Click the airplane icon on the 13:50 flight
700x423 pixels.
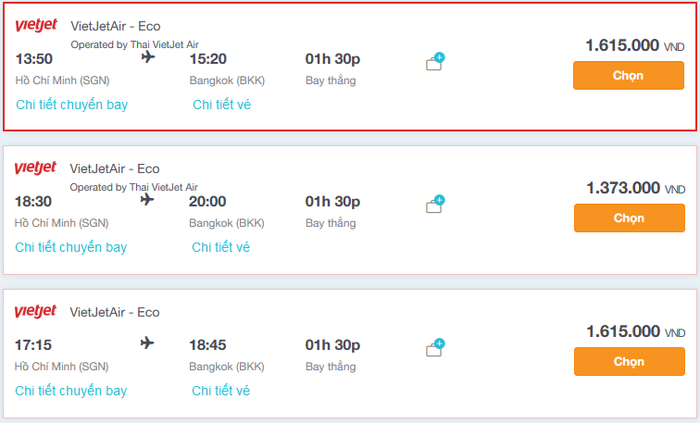[x=148, y=57]
